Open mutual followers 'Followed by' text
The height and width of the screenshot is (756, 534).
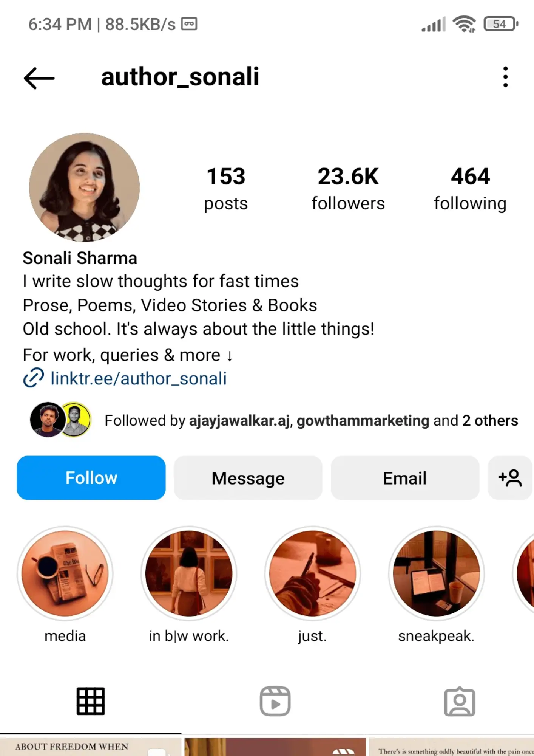pos(311,420)
